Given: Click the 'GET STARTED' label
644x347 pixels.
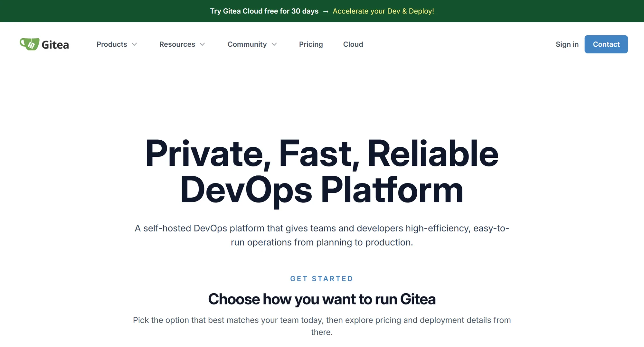Looking at the screenshot, I should [322, 279].
